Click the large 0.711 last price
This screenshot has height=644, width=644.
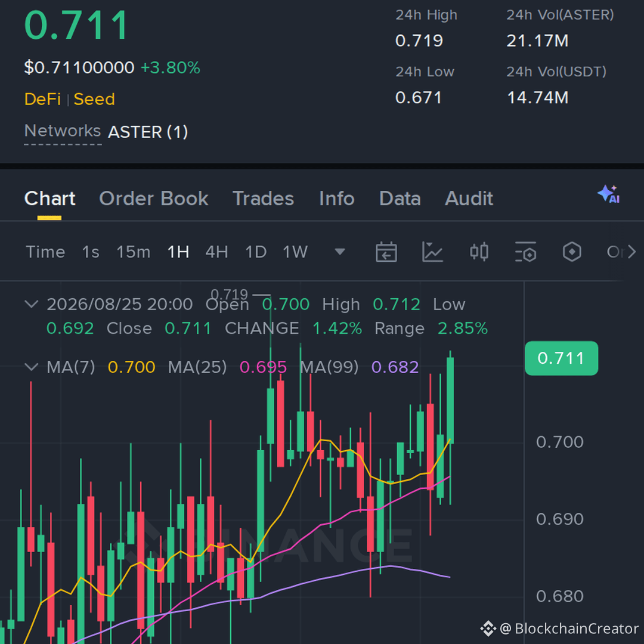click(76, 26)
